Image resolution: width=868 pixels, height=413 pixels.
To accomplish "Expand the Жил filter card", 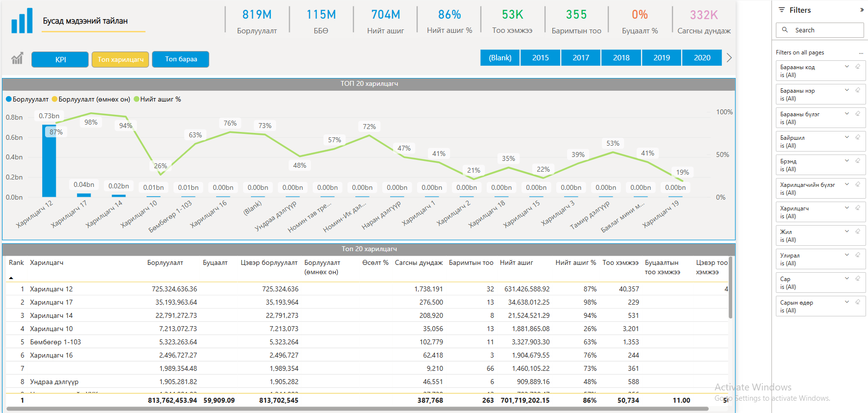I will point(846,232).
